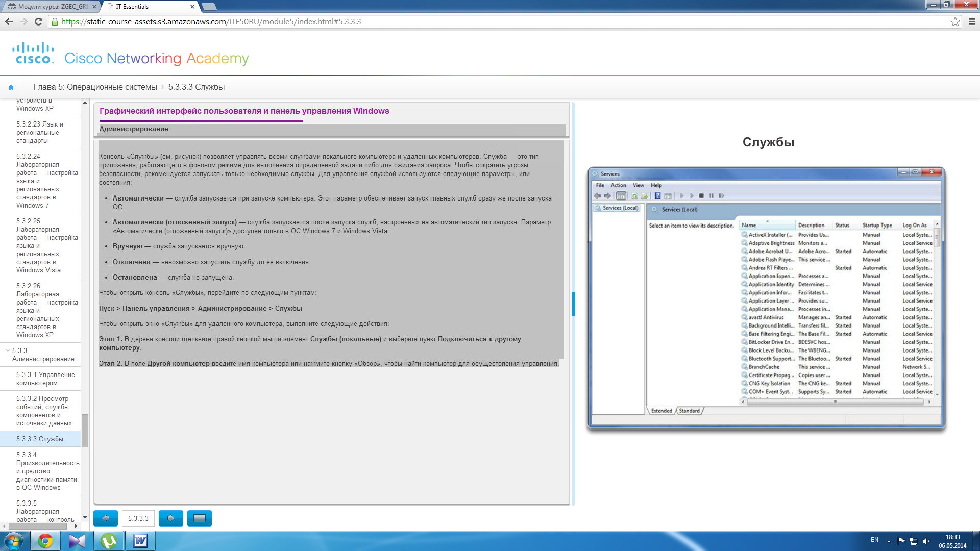Click the EN language indicator
The height and width of the screenshot is (551, 980).
874,540
